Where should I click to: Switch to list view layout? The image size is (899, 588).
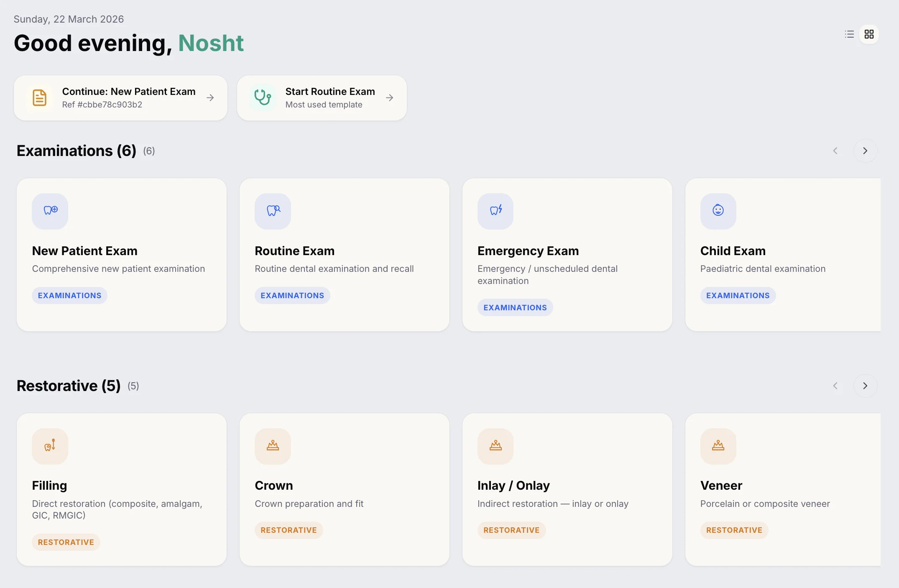coord(849,34)
